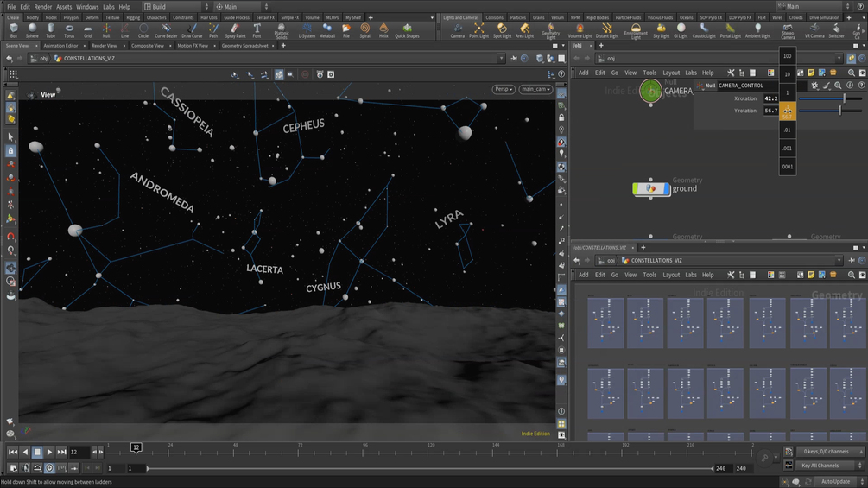The width and height of the screenshot is (868, 488).
Task: Adjust the Y rotation slider
Action: point(830,111)
